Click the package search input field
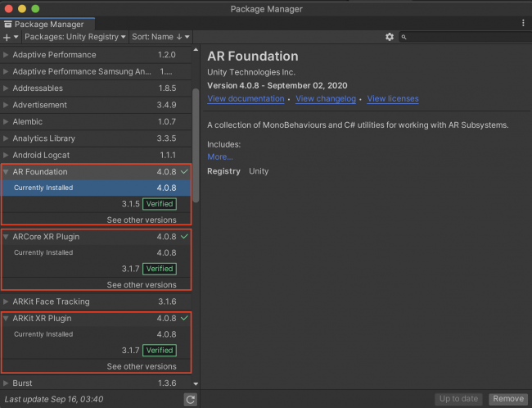 [x=467, y=37]
